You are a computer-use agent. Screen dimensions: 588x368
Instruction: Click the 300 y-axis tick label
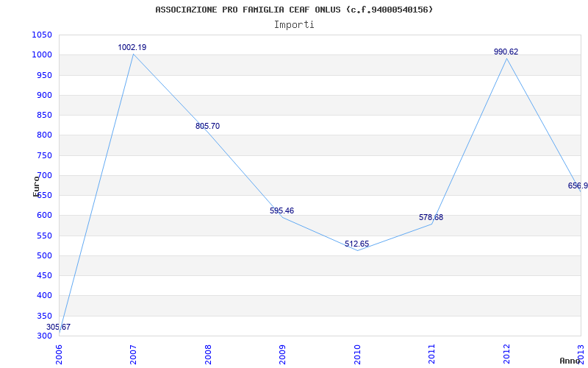point(44,336)
